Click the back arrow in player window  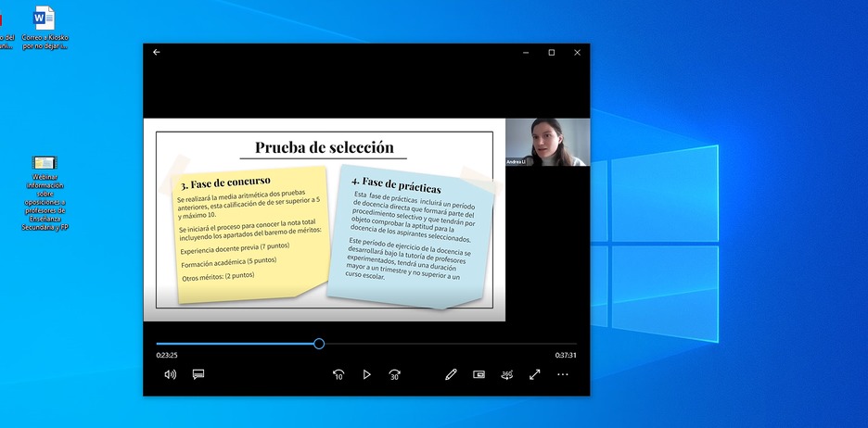tap(157, 53)
